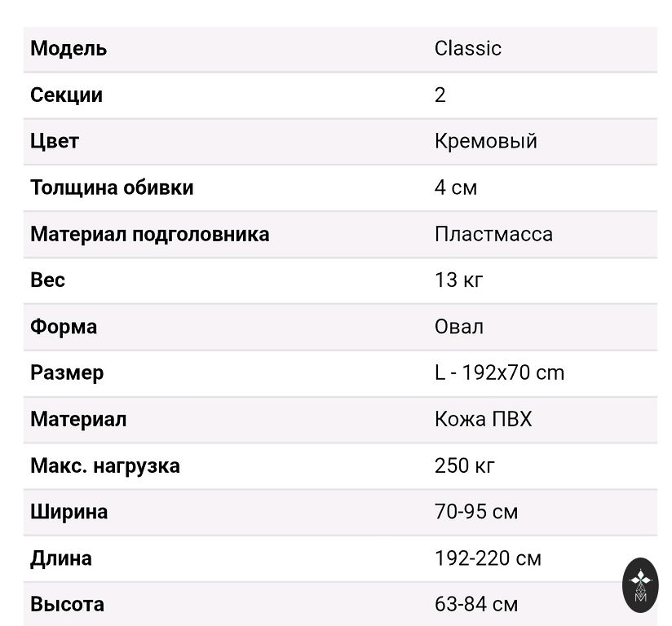Select the 63-84 см height value
Image resolution: width=672 pixels, height=626 pixels.
pos(475,604)
